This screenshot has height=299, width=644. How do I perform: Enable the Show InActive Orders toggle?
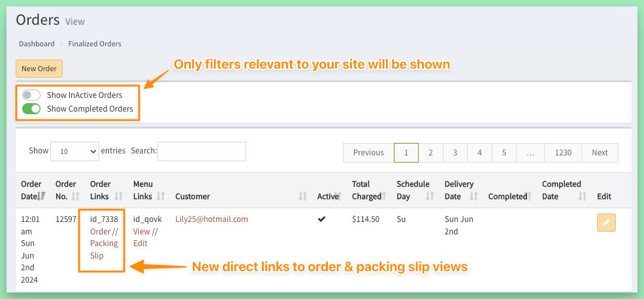click(x=31, y=95)
